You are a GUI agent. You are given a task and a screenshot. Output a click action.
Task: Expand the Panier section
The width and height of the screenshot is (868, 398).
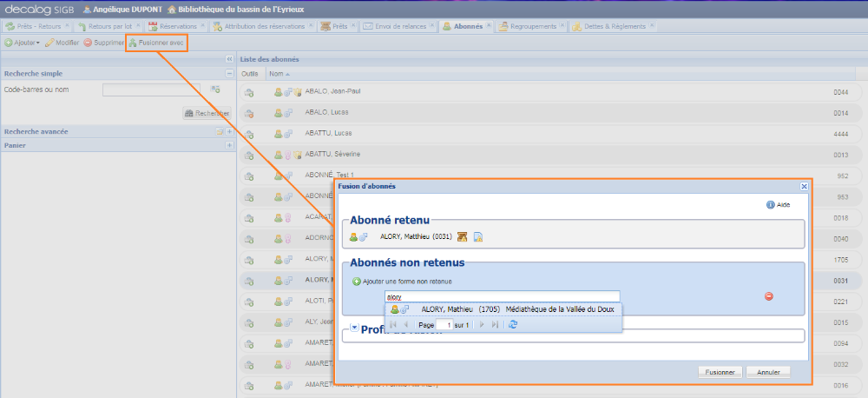tap(229, 145)
